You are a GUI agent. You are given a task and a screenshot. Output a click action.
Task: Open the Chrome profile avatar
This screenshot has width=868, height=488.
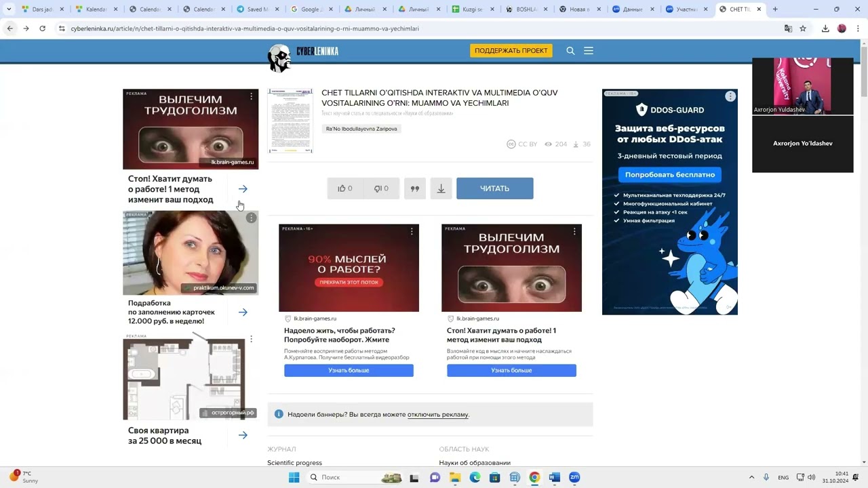pyautogui.click(x=842, y=28)
